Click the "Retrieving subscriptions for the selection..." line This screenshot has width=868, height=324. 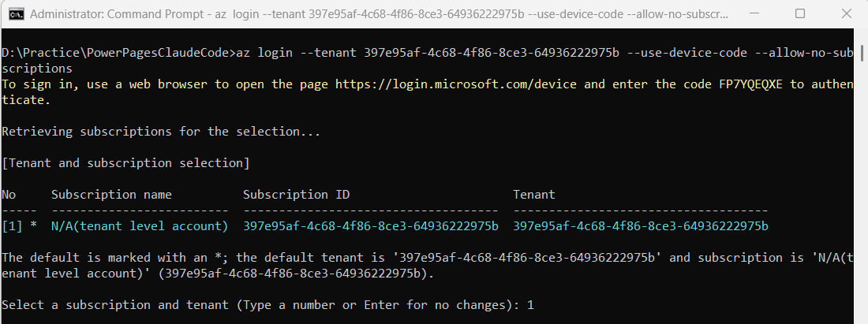click(x=161, y=132)
